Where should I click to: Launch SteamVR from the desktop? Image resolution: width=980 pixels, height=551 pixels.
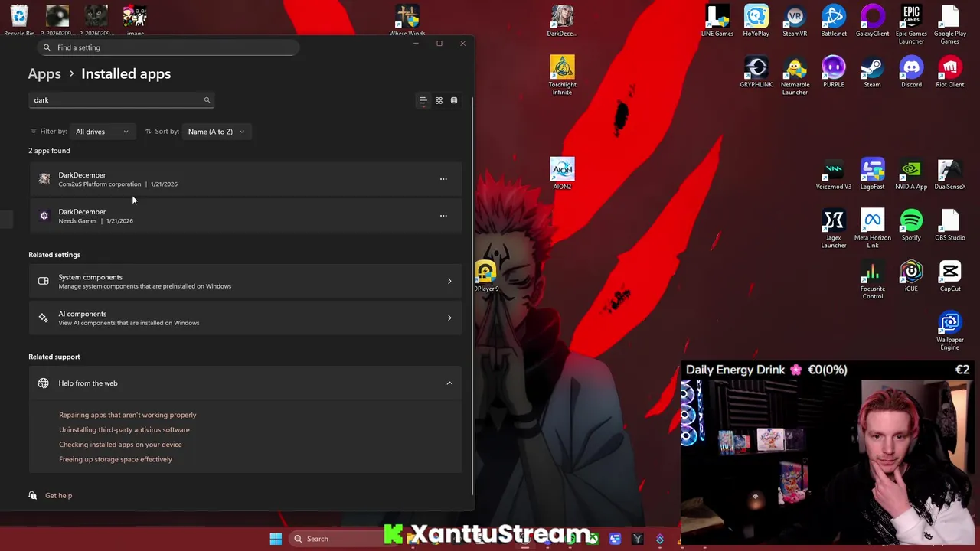point(795,21)
